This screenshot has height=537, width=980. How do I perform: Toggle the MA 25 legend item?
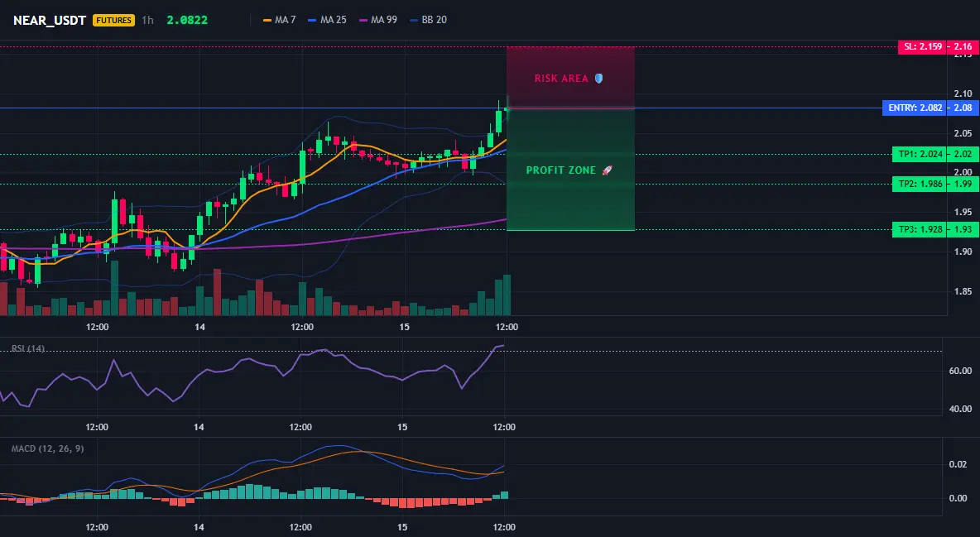pos(327,20)
